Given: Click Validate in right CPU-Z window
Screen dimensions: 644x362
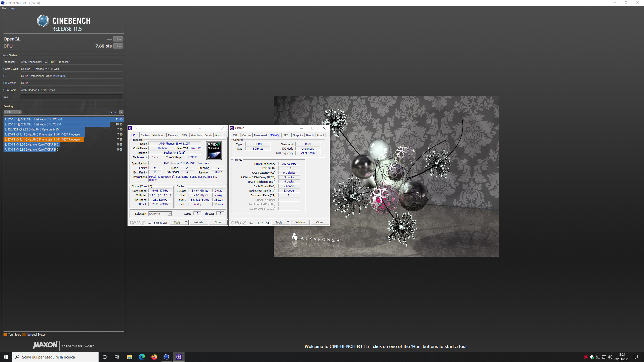Looking at the screenshot, I should [x=300, y=222].
